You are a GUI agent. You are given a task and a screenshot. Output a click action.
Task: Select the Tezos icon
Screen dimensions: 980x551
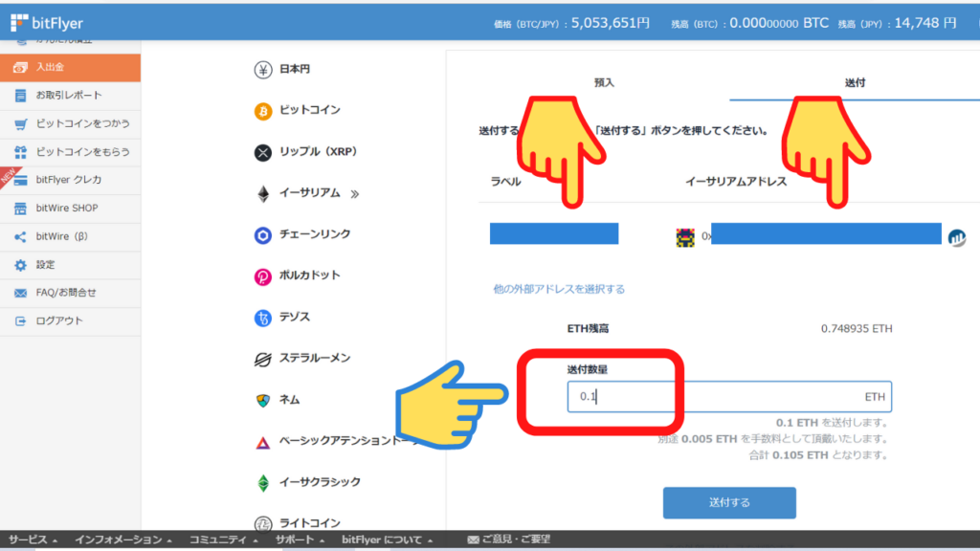(263, 318)
